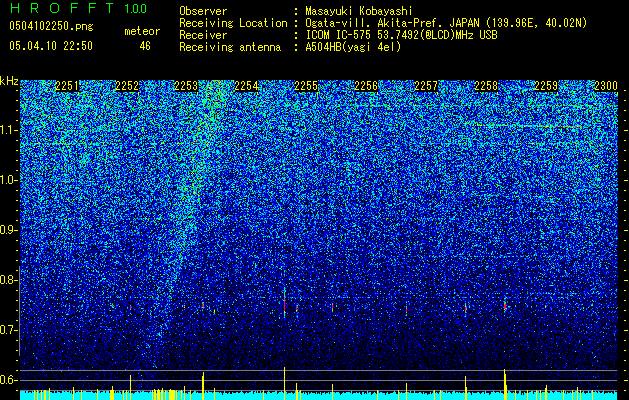Click the 2252 time marker
629x400 pixels.
pyautogui.click(x=127, y=86)
